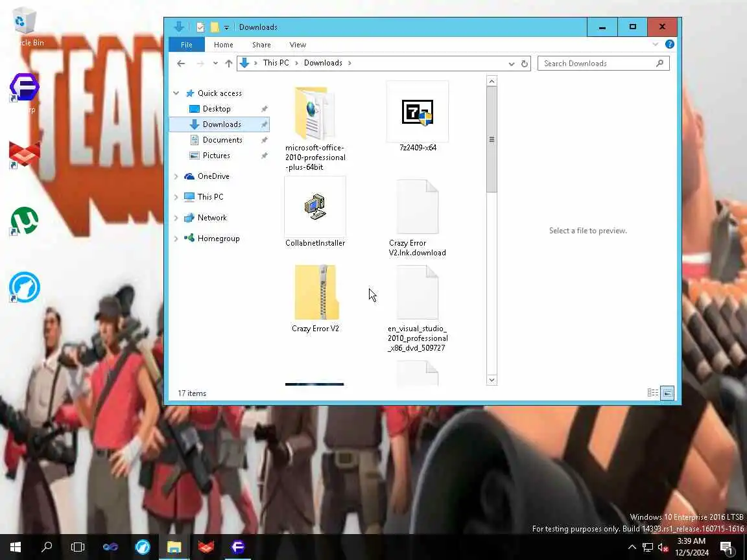Screen dimensions: 747x560
Task: Click This PC in the address breadcrumb
Action: point(276,63)
